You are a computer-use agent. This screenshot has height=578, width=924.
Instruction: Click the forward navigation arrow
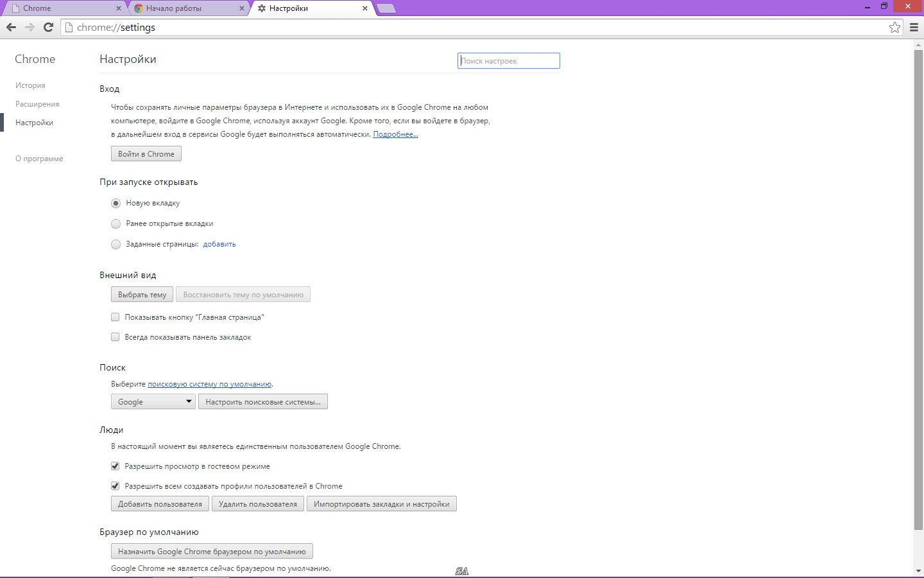point(30,27)
